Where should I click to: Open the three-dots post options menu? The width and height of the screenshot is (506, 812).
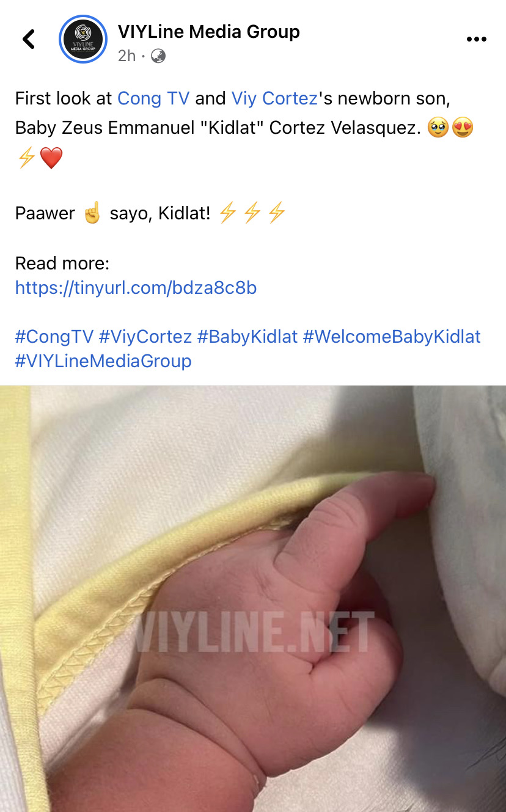(477, 39)
